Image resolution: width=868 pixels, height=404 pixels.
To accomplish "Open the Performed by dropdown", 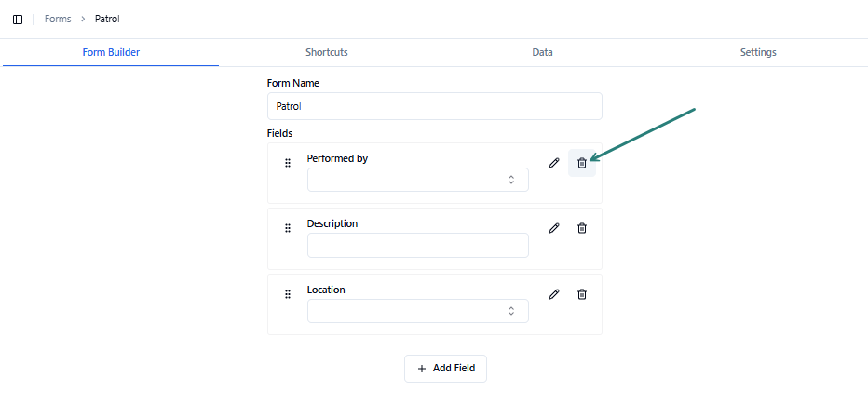I will coord(417,180).
